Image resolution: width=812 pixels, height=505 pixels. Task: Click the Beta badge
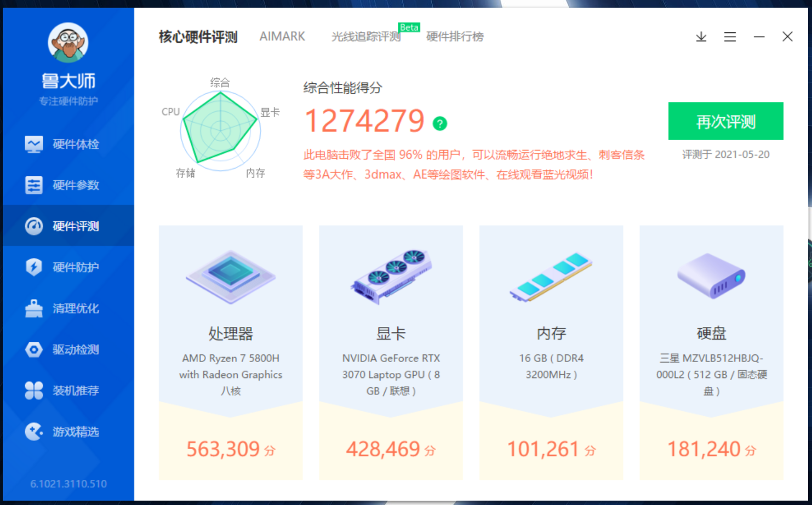[409, 27]
